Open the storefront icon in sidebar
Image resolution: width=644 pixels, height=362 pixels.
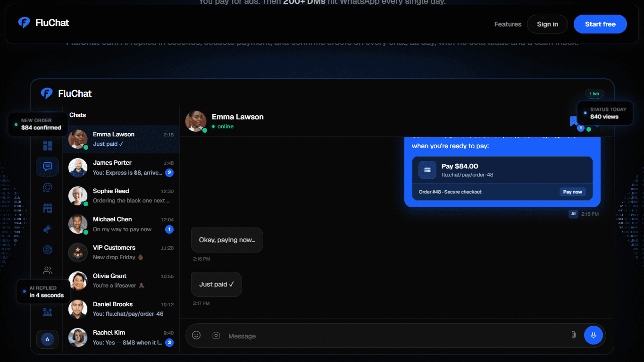48,208
